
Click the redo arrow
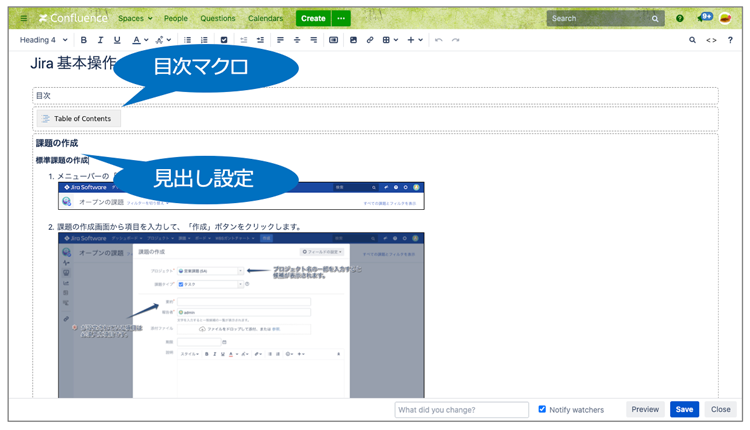(455, 40)
